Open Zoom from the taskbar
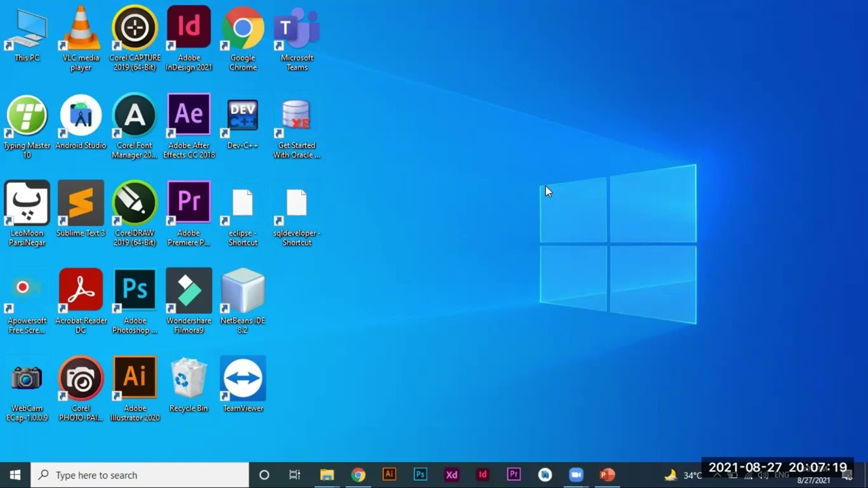This screenshot has height=488, width=868. [576, 475]
